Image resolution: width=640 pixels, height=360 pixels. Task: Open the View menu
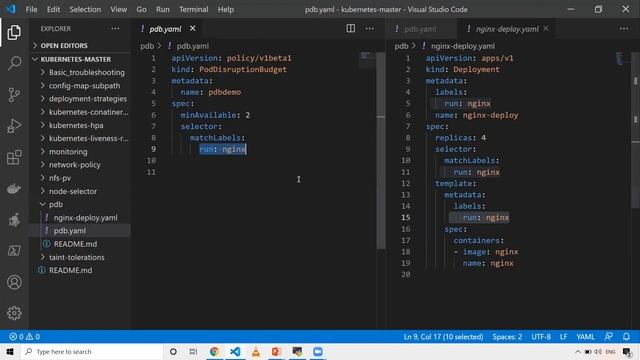click(118, 9)
